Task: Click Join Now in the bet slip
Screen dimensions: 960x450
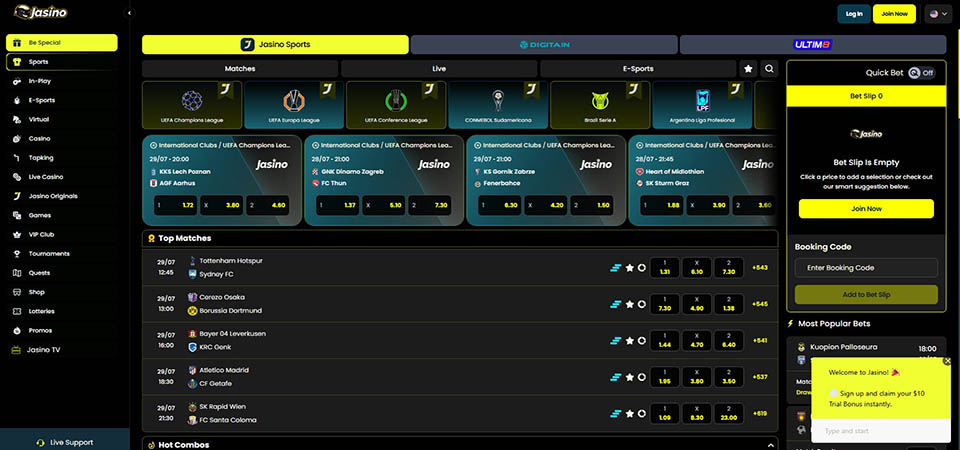Action: pos(866,209)
